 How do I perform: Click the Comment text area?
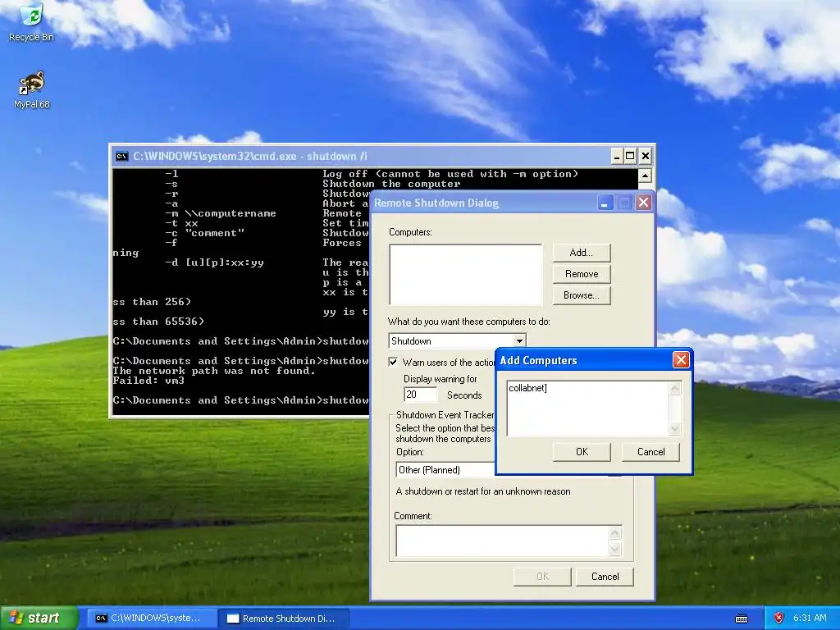(x=502, y=541)
